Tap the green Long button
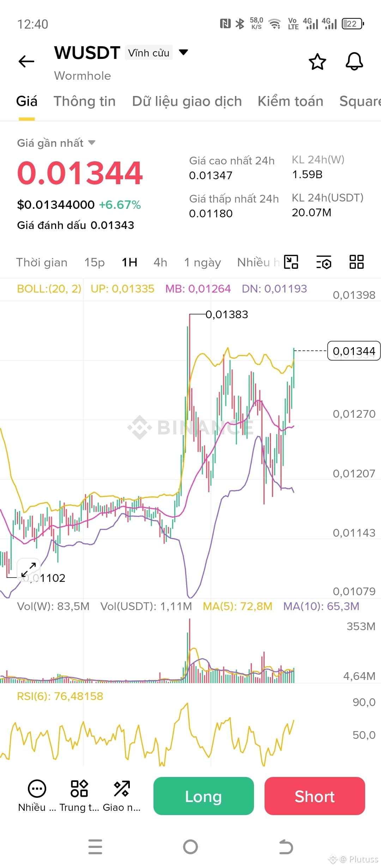This screenshot has height=868, width=381. [204, 796]
